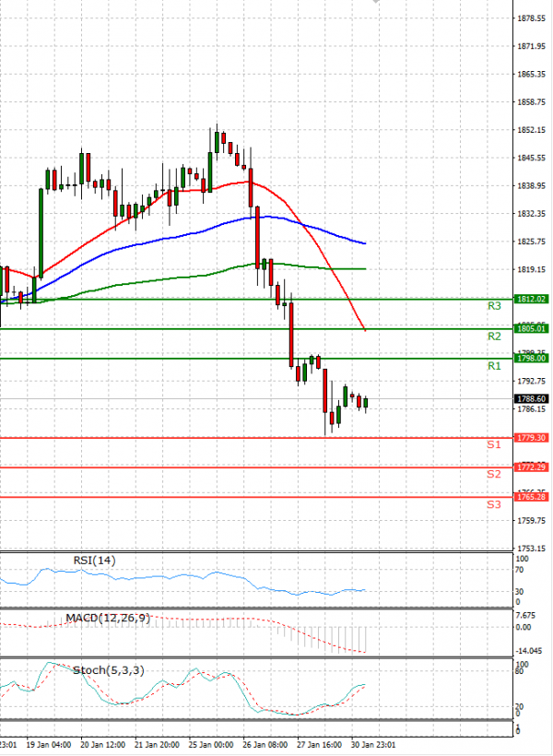
Task: Click the 1845.55 price axis value
Action: click(531, 159)
